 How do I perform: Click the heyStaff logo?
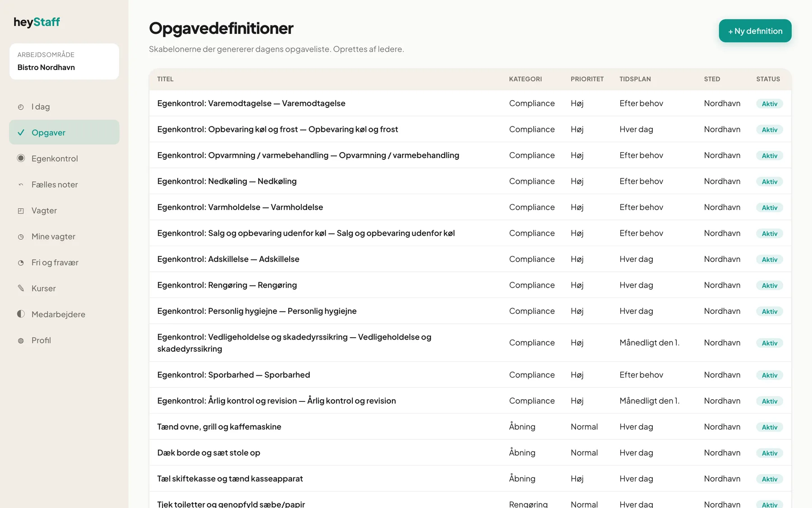(37, 22)
